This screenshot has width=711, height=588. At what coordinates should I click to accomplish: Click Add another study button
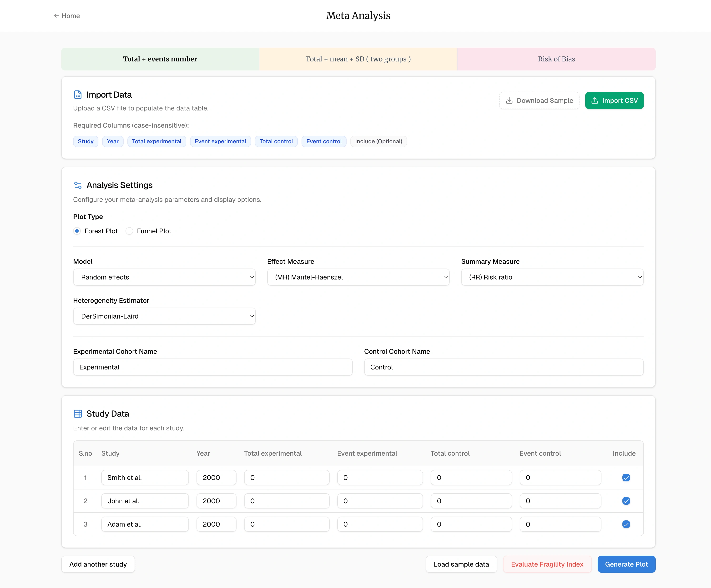98,564
